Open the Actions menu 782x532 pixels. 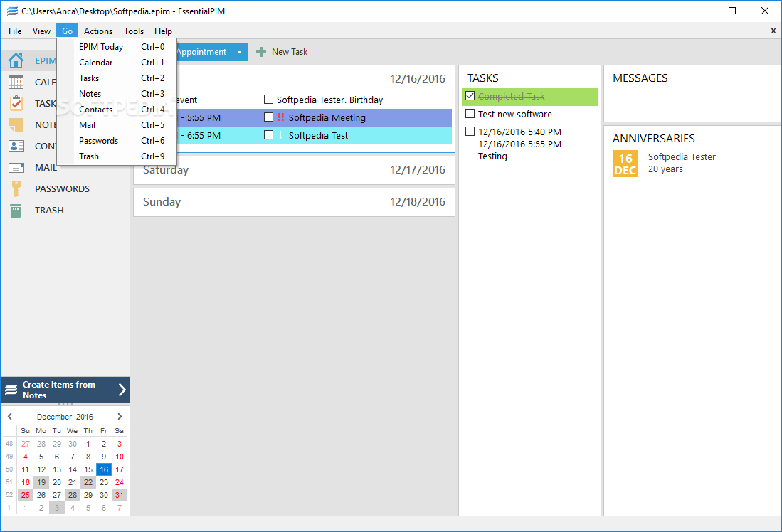click(97, 31)
